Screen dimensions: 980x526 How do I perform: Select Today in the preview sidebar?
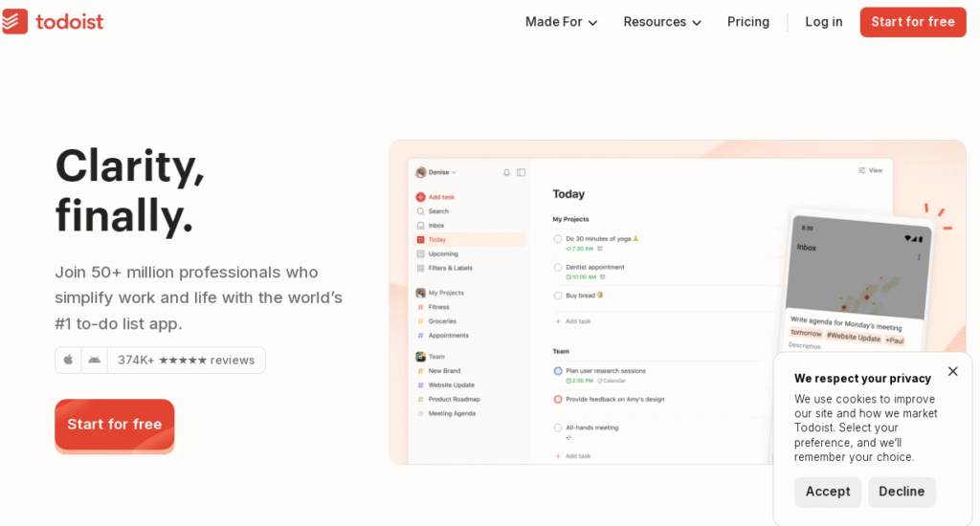coord(470,240)
